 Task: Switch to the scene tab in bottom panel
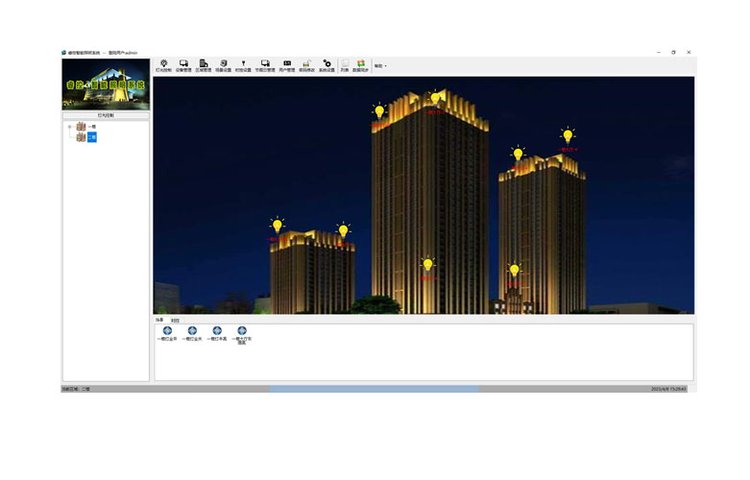(x=159, y=320)
